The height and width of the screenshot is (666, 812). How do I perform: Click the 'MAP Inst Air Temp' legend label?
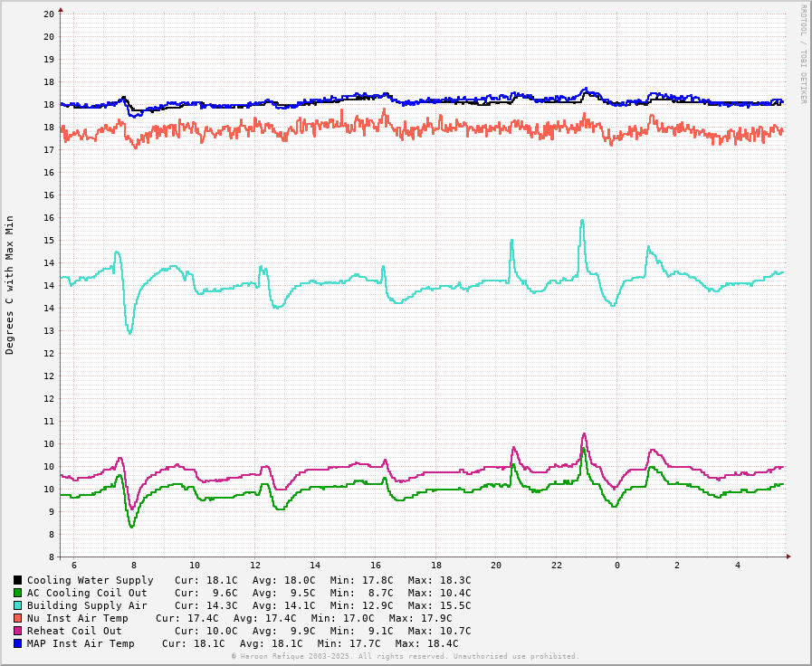pos(81,643)
